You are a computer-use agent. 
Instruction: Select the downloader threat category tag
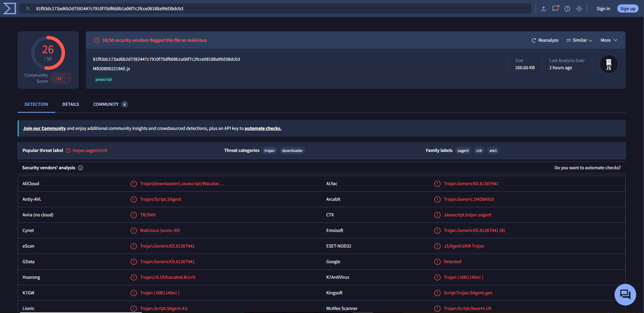[x=292, y=151]
